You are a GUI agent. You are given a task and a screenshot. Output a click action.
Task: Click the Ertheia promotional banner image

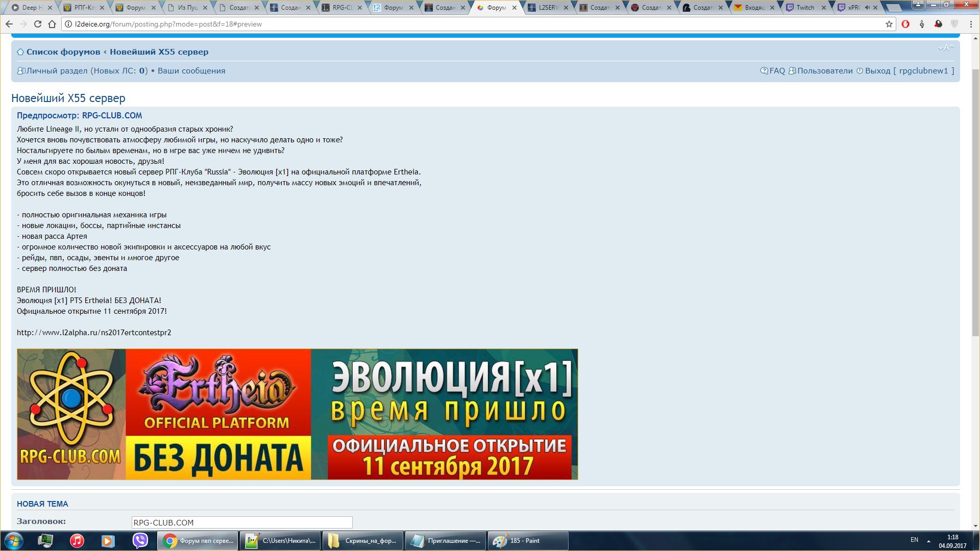pos(297,414)
